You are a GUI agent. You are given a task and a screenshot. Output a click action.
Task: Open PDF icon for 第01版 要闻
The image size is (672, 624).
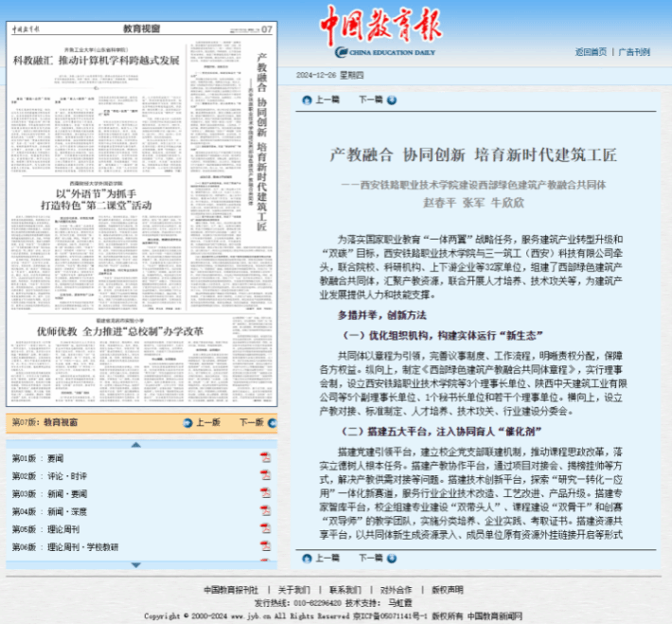point(265,457)
